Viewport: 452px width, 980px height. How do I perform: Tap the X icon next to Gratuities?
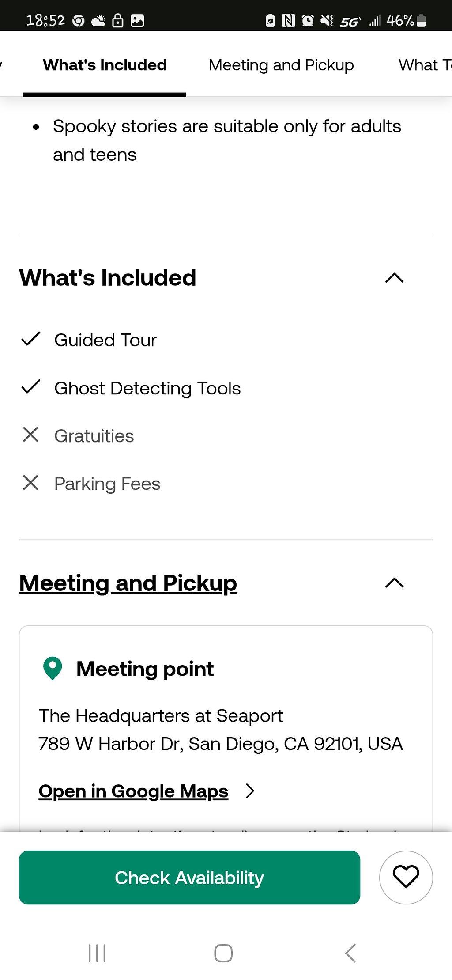pyautogui.click(x=30, y=435)
